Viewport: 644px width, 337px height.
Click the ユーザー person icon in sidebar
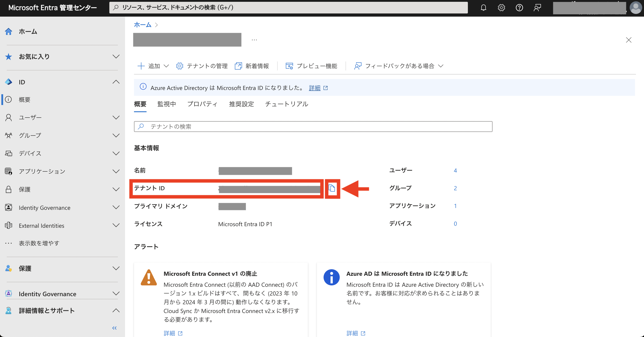(9, 117)
